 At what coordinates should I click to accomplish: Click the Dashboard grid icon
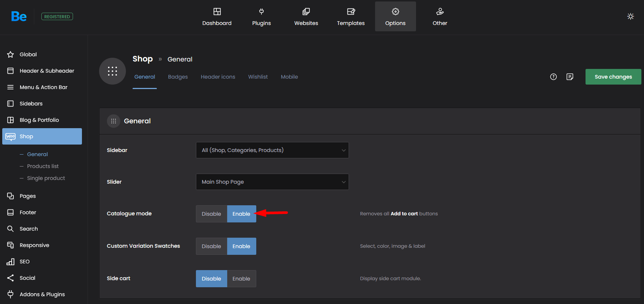(217, 12)
